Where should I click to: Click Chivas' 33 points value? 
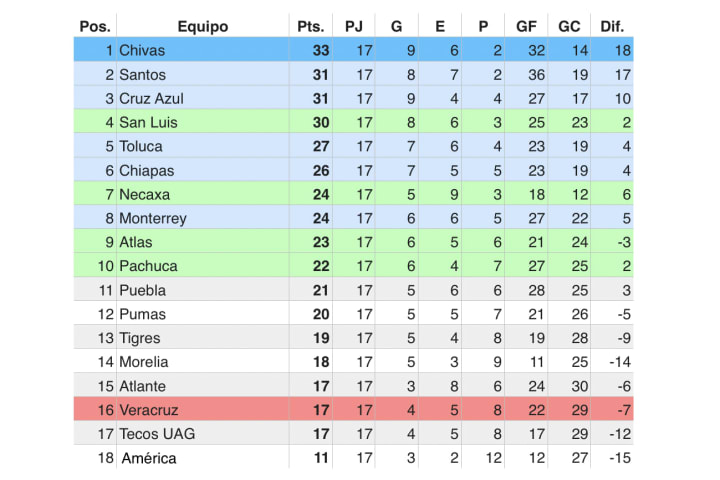[x=321, y=50]
